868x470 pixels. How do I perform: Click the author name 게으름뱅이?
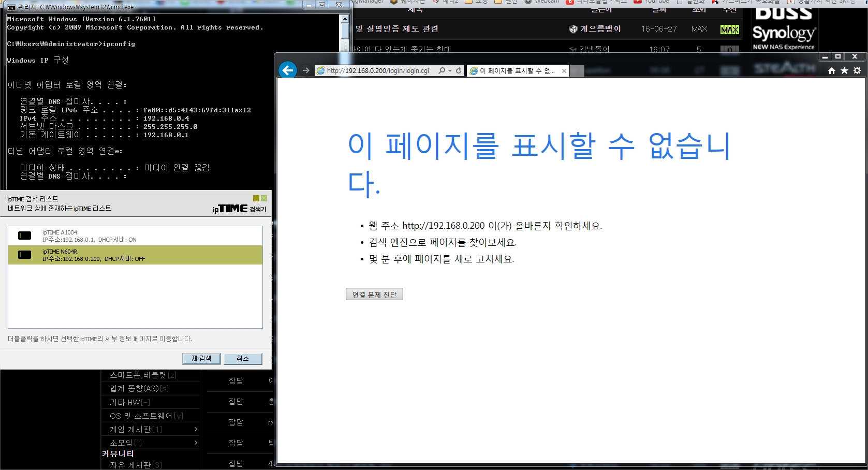(x=600, y=29)
